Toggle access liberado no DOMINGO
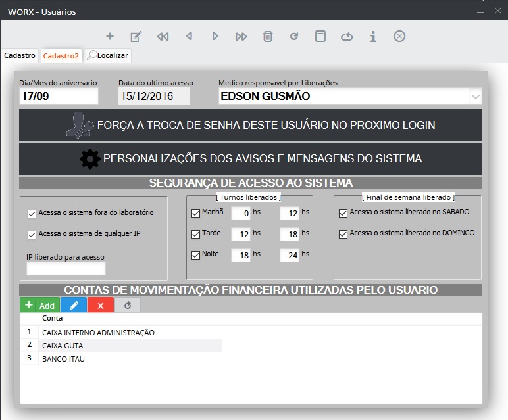 tap(343, 234)
